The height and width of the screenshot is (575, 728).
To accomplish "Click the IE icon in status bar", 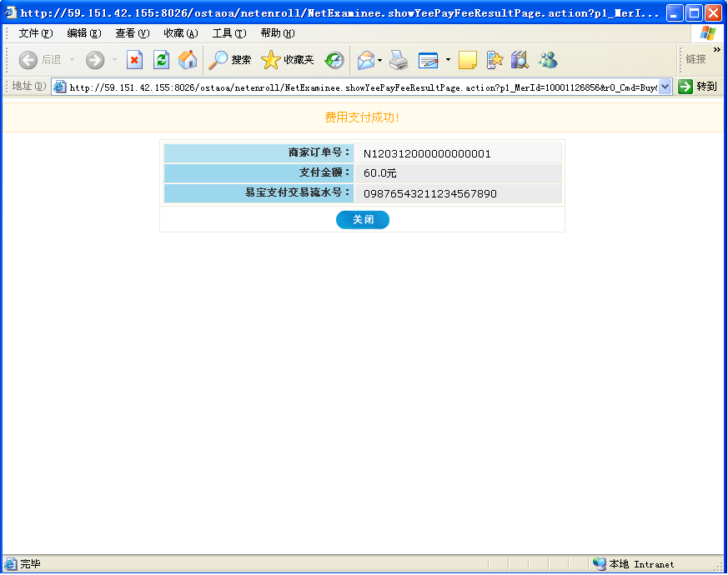I will click(10, 564).
